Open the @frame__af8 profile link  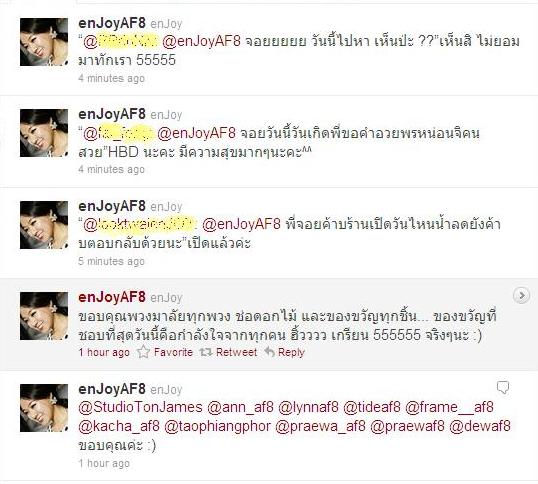(x=449, y=407)
